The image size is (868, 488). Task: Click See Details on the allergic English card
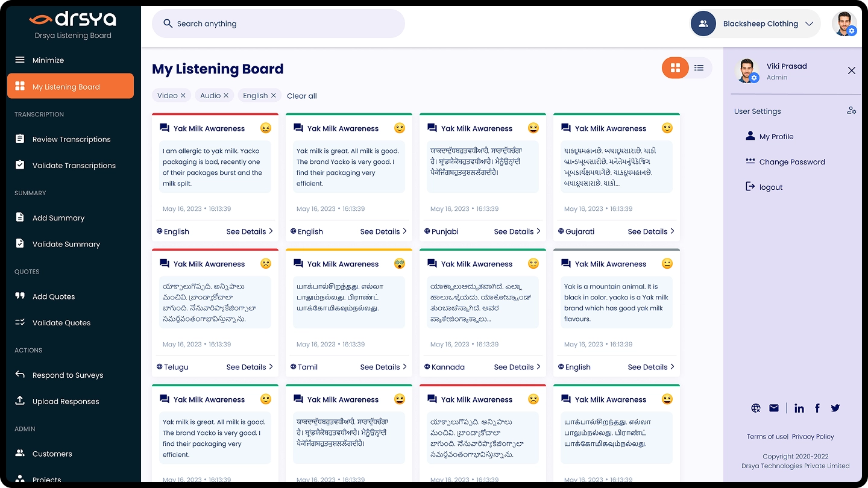[250, 231]
